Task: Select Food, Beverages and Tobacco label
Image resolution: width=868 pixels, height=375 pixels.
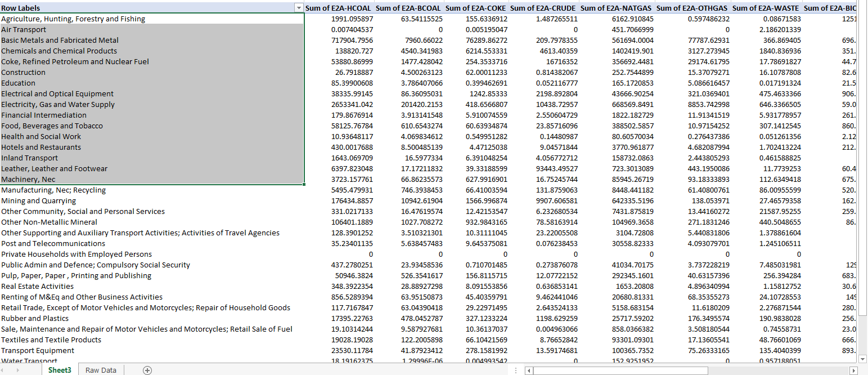Action: [x=52, y=126]
